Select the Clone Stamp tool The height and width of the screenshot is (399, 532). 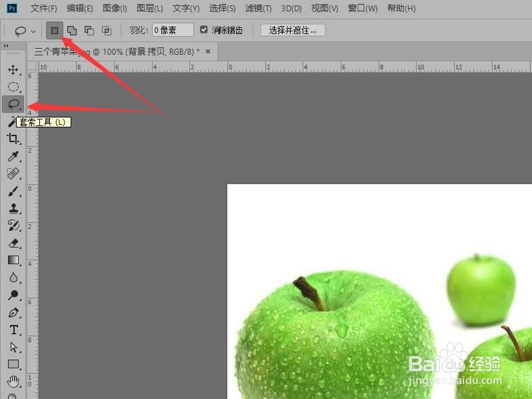(x=13, y=208)
